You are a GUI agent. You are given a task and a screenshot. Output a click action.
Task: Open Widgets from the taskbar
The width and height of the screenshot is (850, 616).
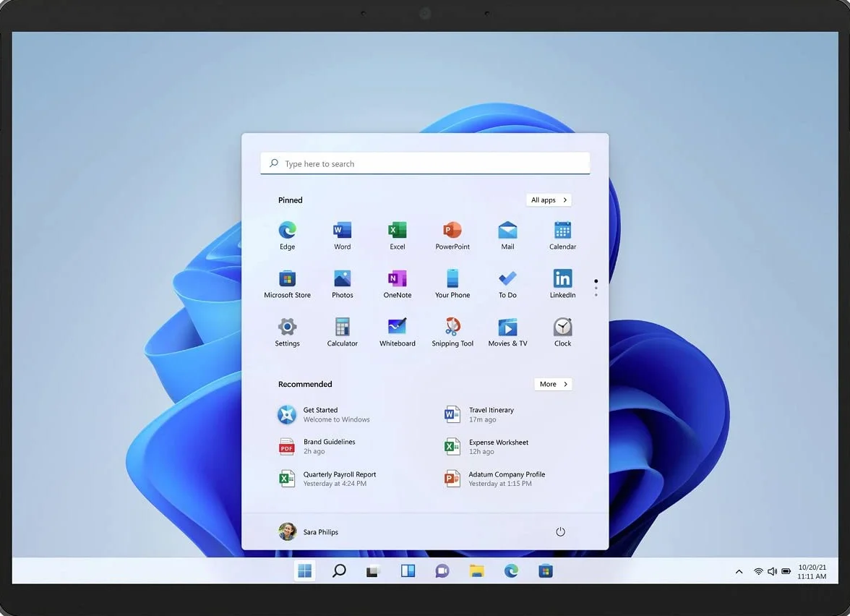(408, 570)
